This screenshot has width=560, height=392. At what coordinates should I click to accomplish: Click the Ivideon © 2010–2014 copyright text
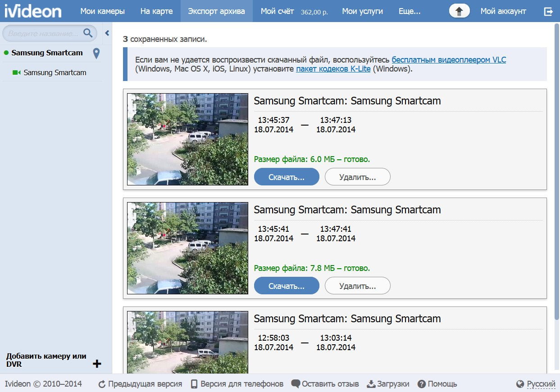(43, 384)
